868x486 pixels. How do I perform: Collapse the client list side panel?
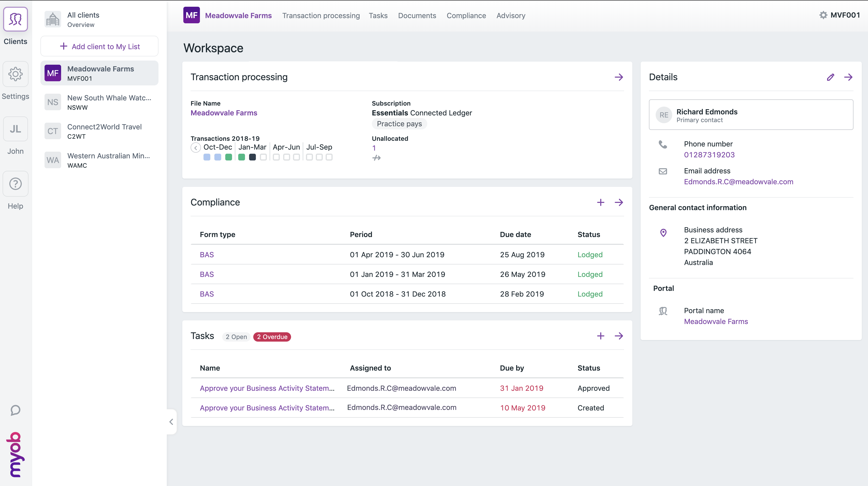tap(171, 422)
